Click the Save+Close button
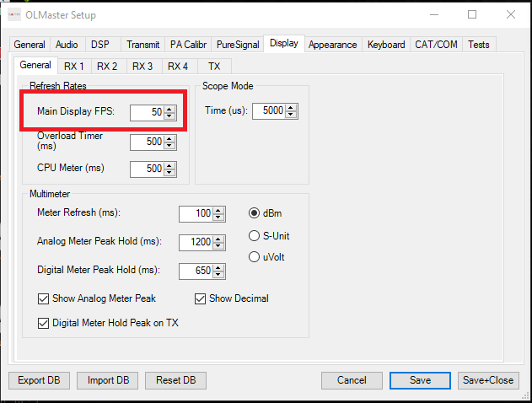 click(488, 380)
